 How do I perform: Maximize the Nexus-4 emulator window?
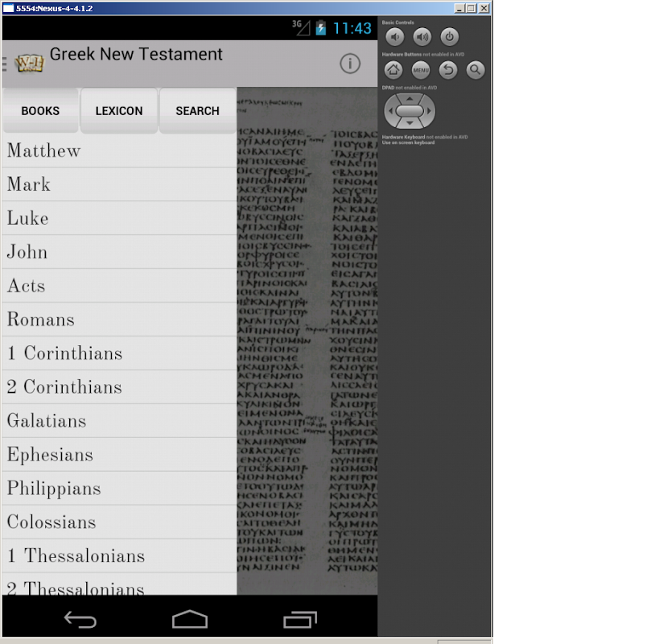(472, 8)
